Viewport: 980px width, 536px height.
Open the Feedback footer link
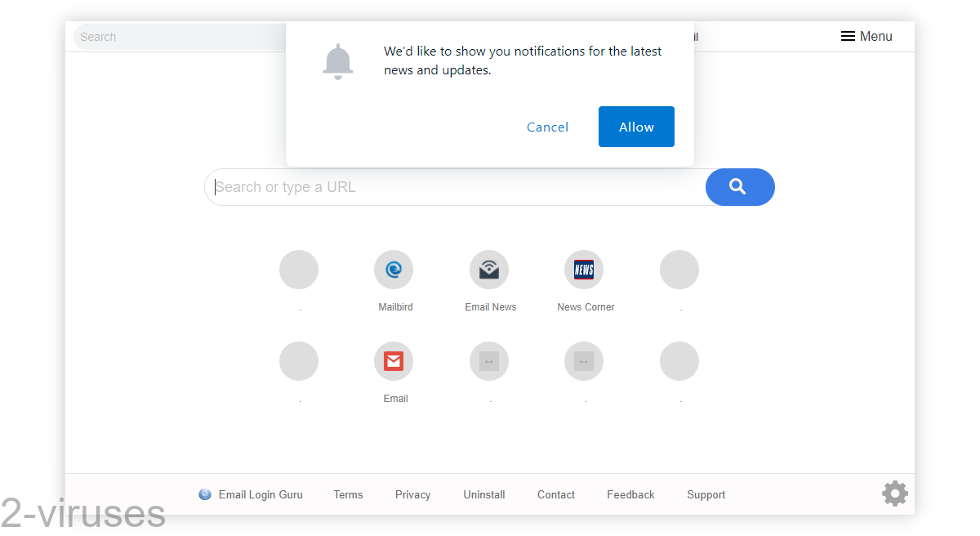click(630, 494)
